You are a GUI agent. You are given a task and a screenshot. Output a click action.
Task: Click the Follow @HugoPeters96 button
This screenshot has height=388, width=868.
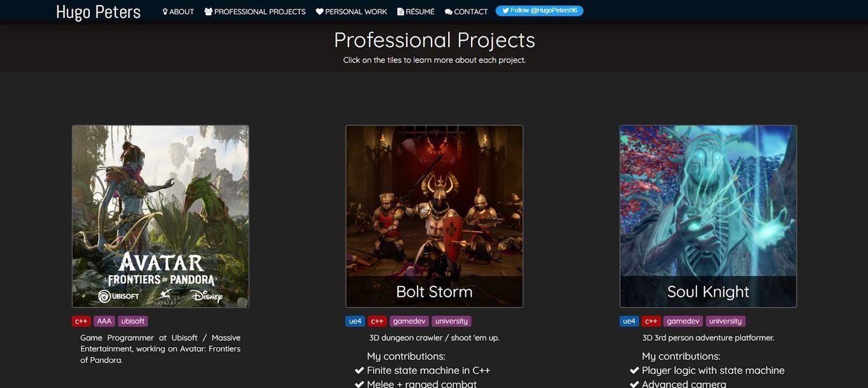click(539, 10)
